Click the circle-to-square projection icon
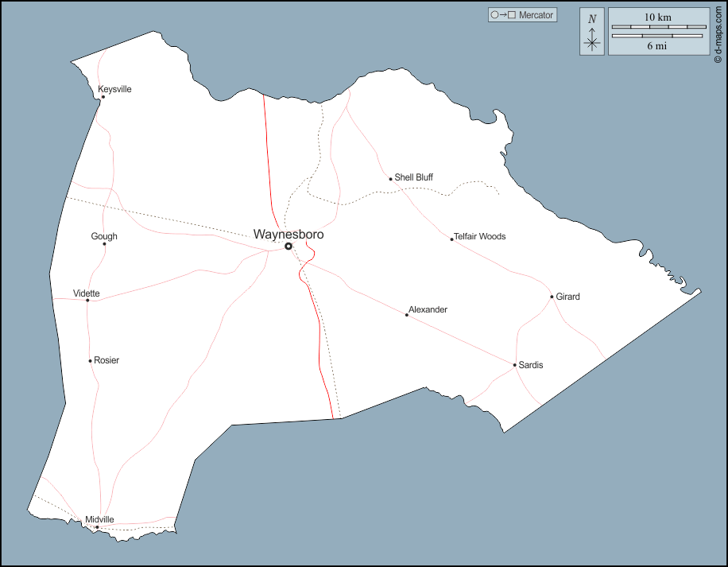 (504, 15)
